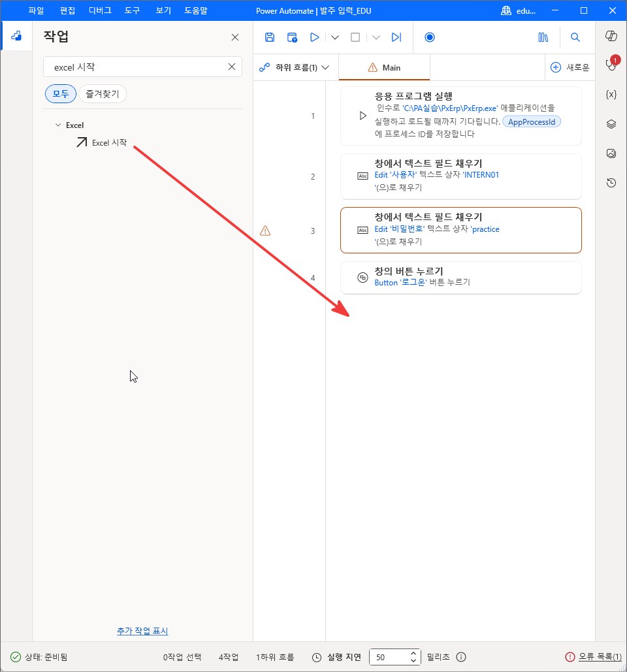Click the Edit '비밀번호' link text
Screen dimensions: 627x672
coord(400,229)
